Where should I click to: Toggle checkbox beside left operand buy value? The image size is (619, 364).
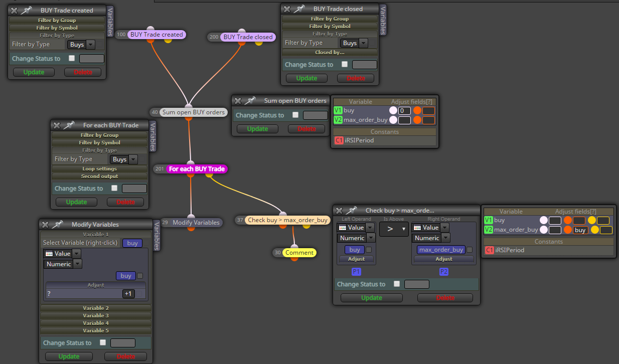pyautogui.click(x=369, y=250)
